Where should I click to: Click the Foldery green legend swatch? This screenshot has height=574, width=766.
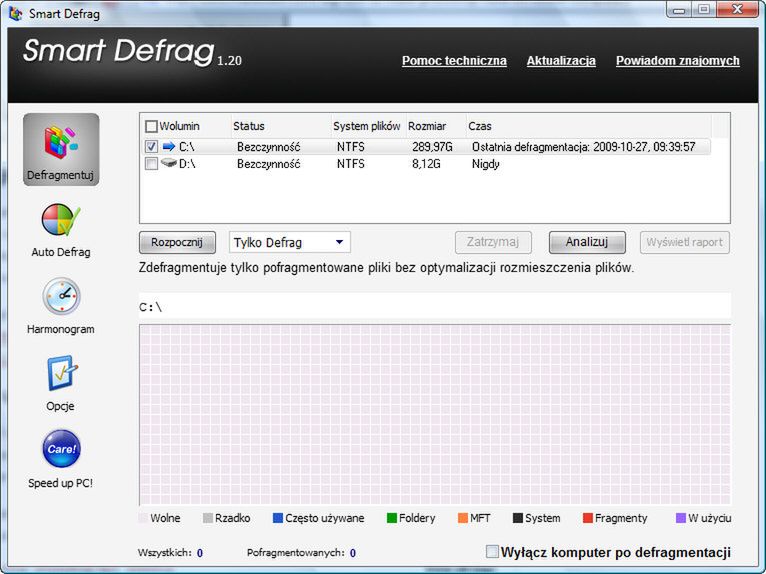(x=392, y=518)
